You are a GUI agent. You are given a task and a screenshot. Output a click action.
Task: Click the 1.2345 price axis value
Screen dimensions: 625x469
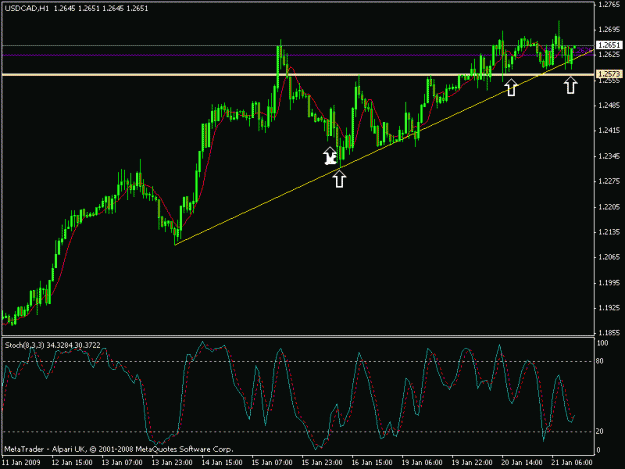tap(609, 156)
